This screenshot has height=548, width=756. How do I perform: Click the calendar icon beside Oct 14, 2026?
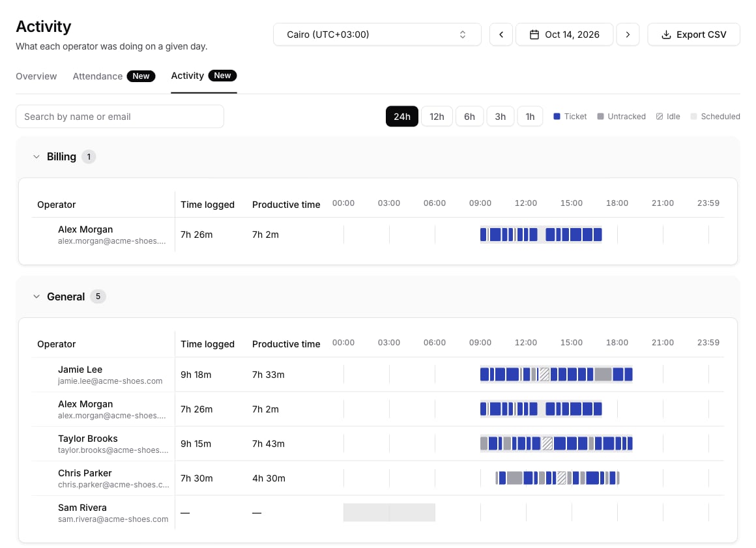point(534,35)
